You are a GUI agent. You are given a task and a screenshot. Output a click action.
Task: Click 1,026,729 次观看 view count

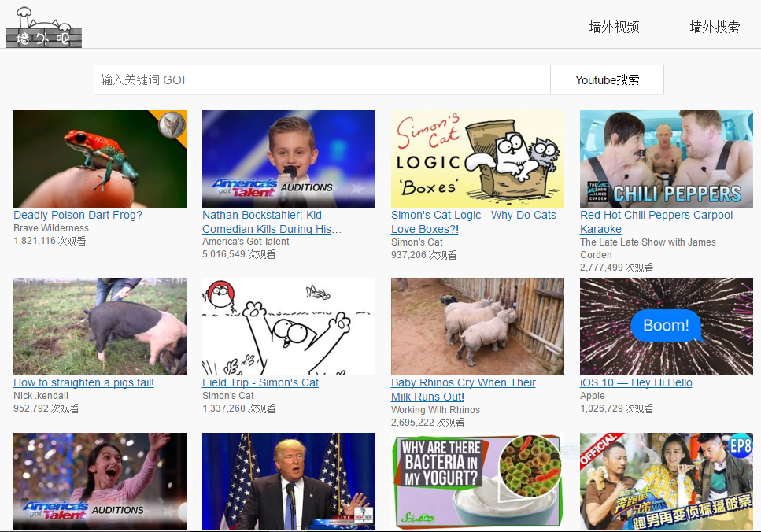click(x=616, y=408)
